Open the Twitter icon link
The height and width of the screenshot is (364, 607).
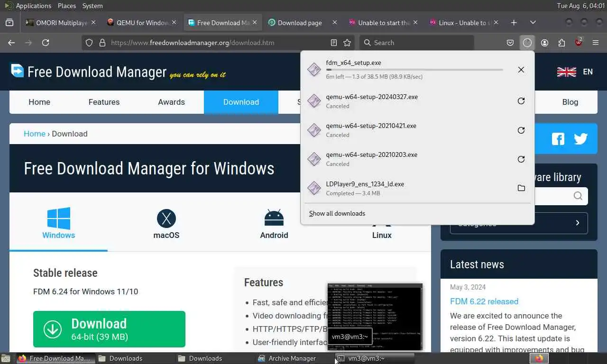click(x=580, y=138)
